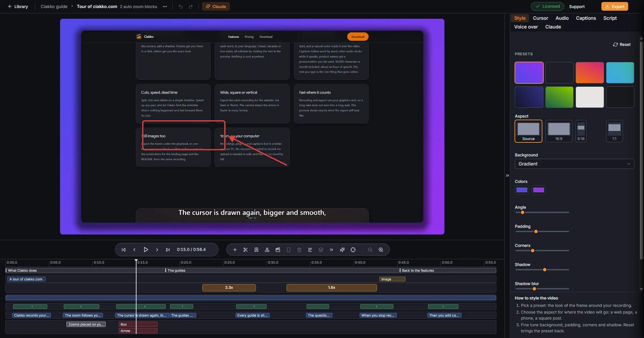The image size is (644, 338).
Task: Choose the white preset
Action: click(x=590, y=97)
